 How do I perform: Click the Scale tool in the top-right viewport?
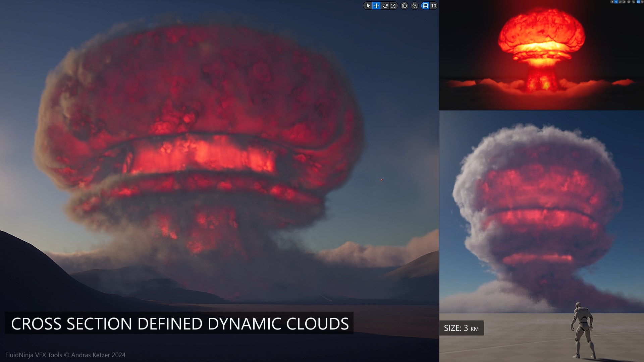click(624, 2)
